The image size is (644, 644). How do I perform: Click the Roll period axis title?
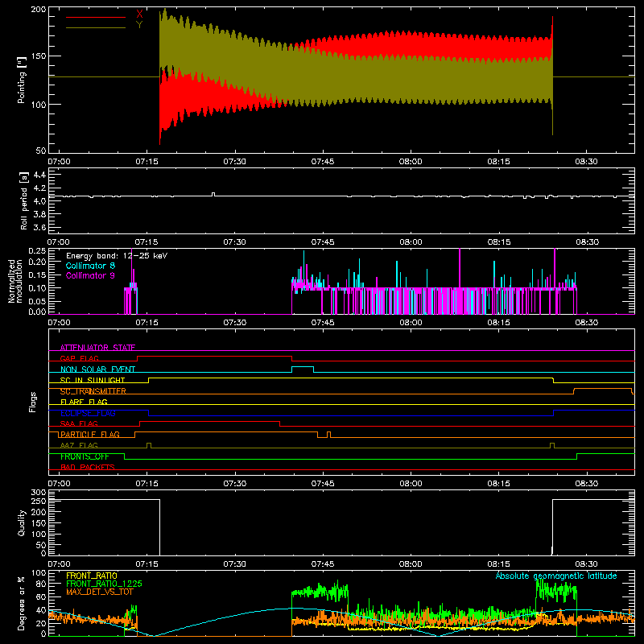pyautogui.click(x=23, y=200)
